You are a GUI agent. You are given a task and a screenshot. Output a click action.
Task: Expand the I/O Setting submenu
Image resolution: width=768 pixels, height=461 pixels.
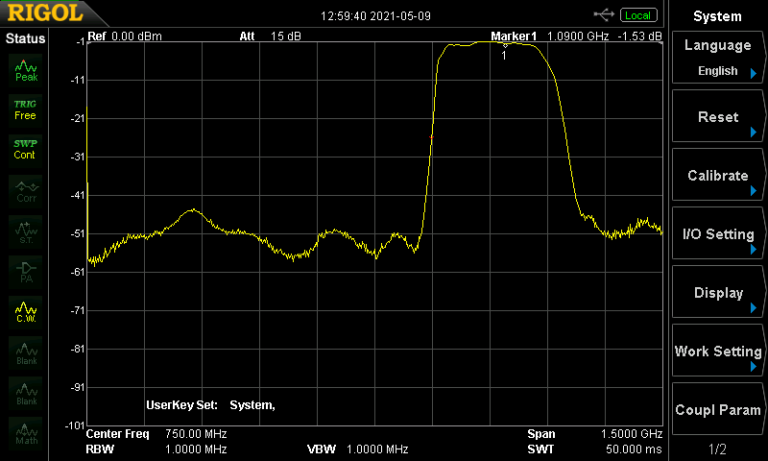click(x=717, y=234)
